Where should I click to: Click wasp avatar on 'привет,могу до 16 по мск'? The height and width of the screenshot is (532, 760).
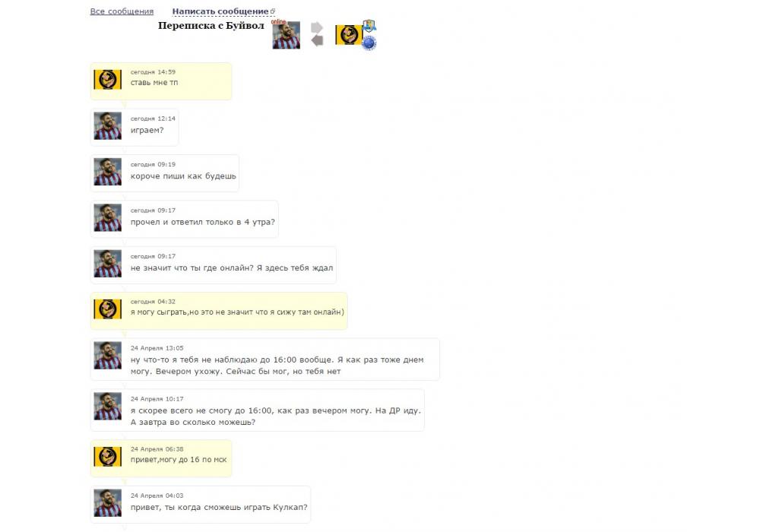(x=108, y=457)
